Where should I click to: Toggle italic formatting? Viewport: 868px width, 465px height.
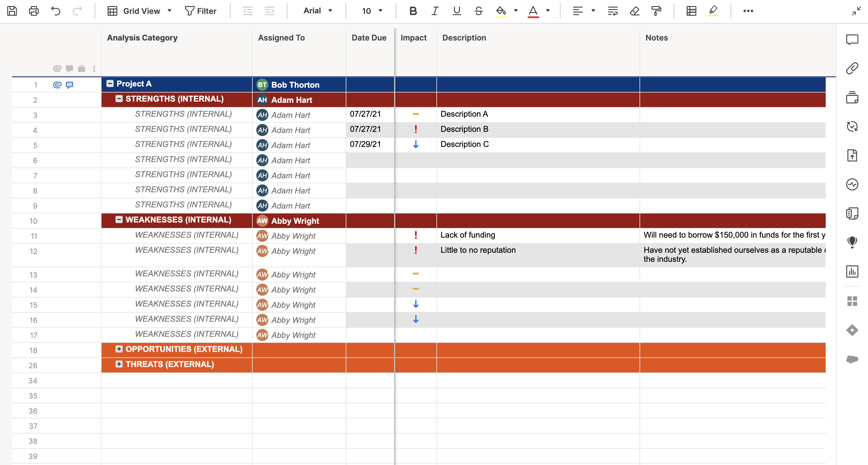pos(435,11)
